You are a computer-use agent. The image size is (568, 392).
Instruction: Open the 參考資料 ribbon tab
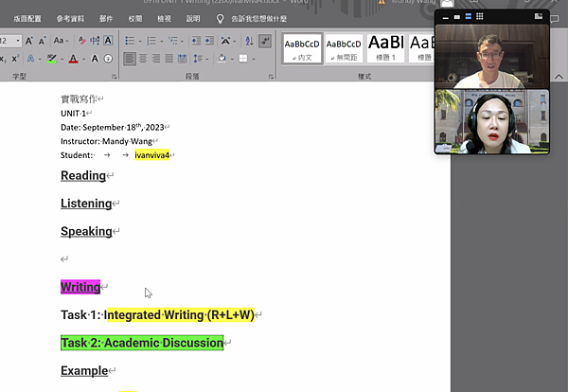70,19
